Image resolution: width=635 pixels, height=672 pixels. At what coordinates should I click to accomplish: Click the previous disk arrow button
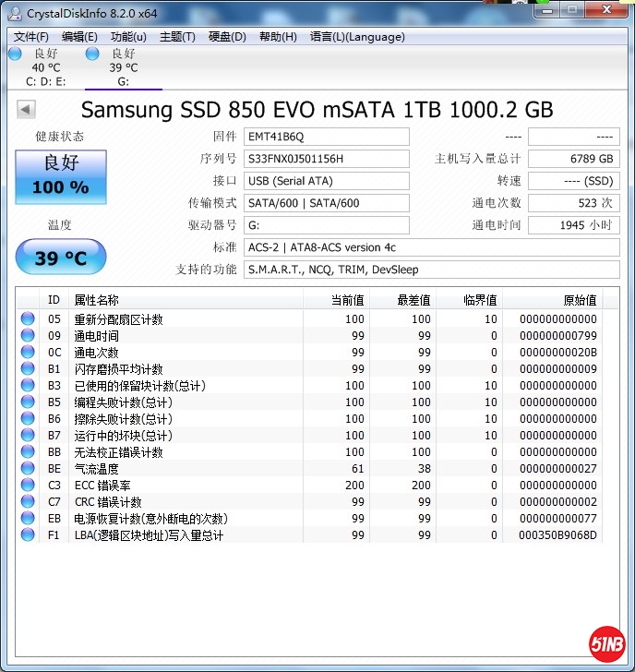click(x=26, y=110)
